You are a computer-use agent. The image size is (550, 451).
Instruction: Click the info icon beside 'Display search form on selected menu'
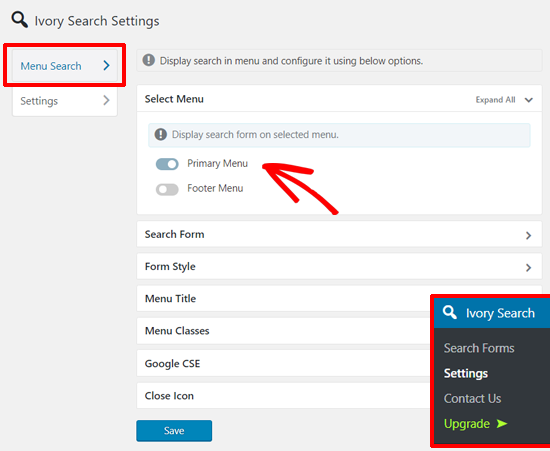(161, 134)
